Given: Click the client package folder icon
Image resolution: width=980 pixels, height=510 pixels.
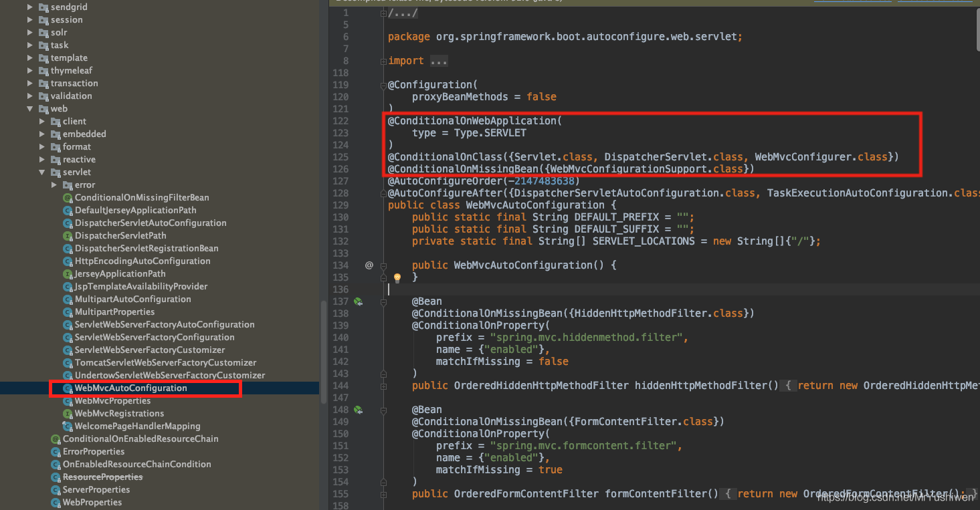Looking at the screenshot, I should point(56,122).
